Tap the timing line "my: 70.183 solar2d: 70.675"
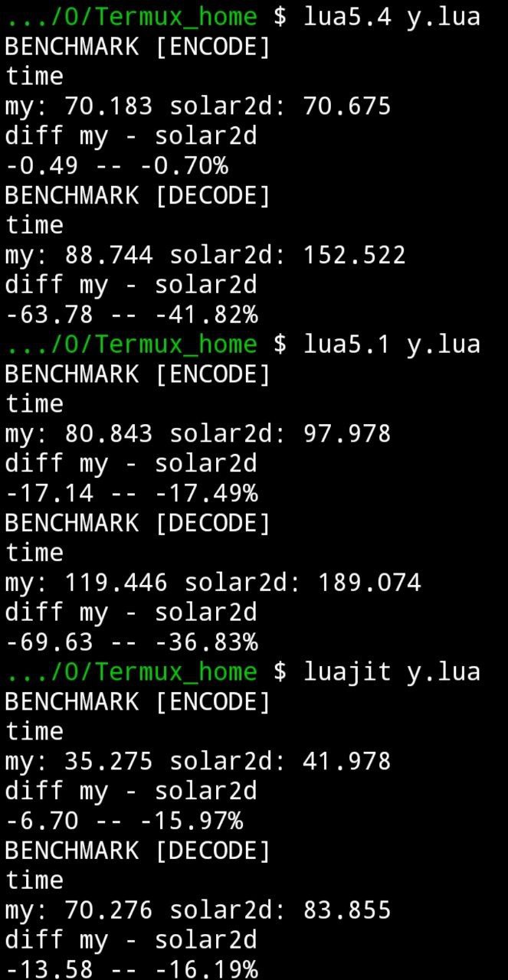The height and width of the screenshot is (980, 508). click(198, 106)
